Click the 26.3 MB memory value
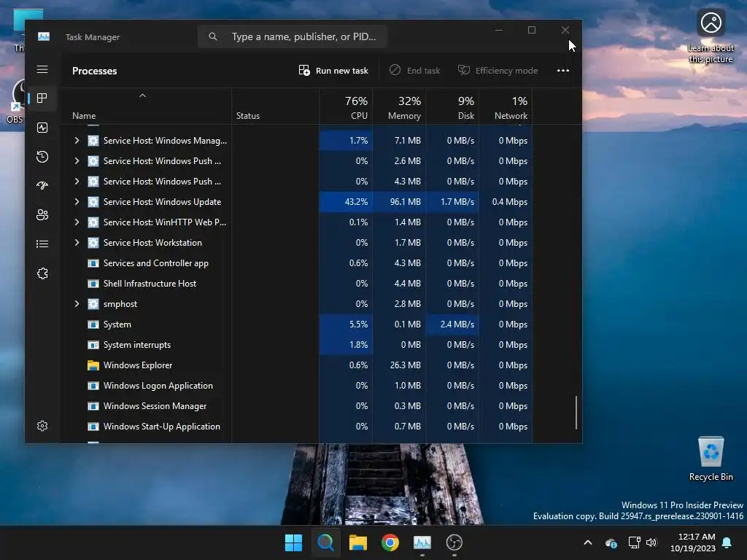Image resolution: width=747 pixels, height=560 pixels. [406, 365]
